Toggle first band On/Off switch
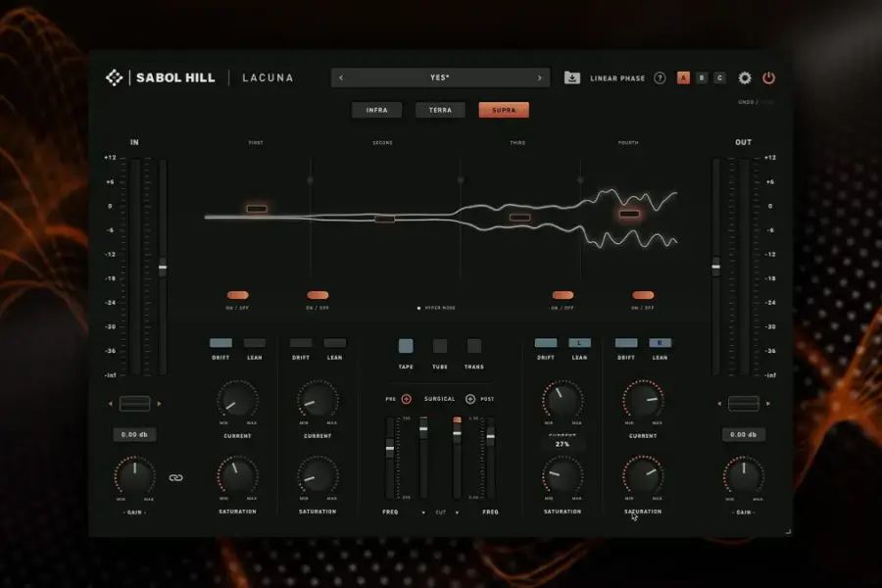This screenshot has height=588, width=882. [x=237, y=295]
